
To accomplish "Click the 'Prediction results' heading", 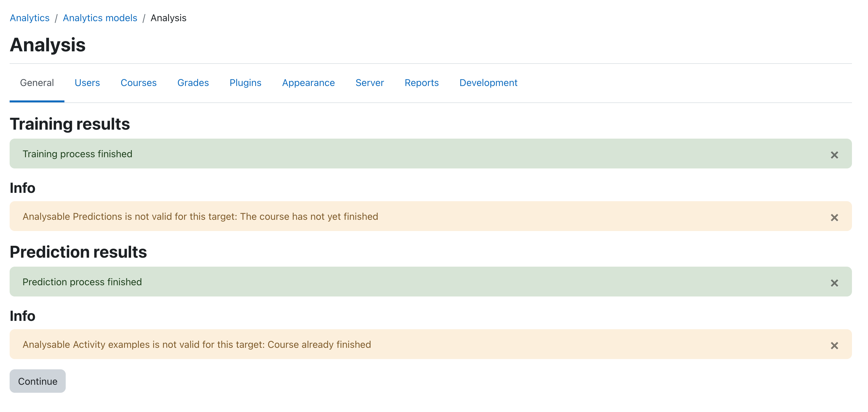I will 78,252.
